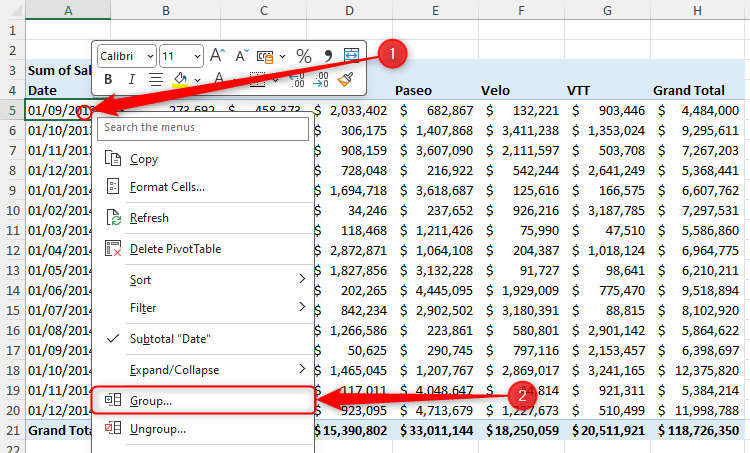Click cell showing 9,518,894
This screenshot has width=750, height=453.
pos(698,291)
